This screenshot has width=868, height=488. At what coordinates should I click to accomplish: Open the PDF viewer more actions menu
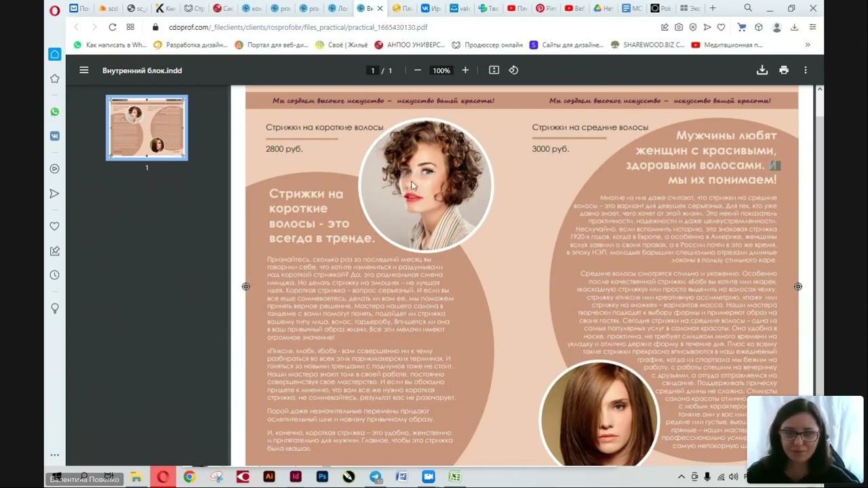(806, 70)
